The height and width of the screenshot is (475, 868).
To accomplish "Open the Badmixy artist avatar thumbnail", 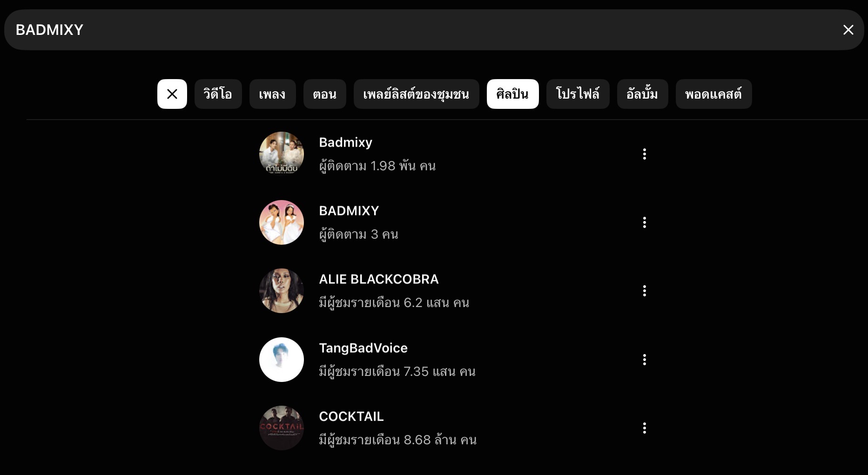I will (282, 154).
